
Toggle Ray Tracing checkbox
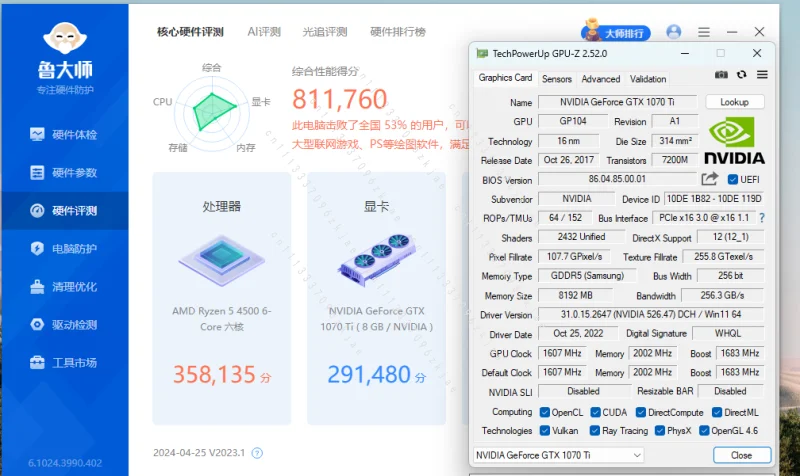point(595,431)
